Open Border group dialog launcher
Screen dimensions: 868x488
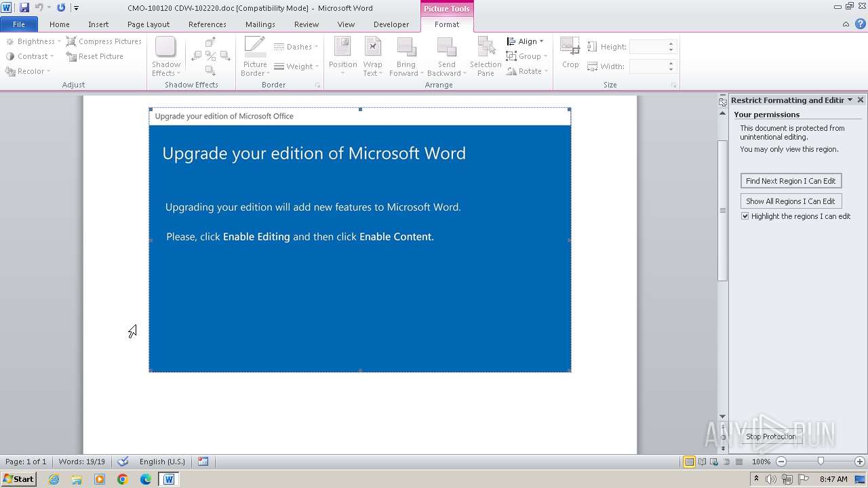(x=317, y=85)
